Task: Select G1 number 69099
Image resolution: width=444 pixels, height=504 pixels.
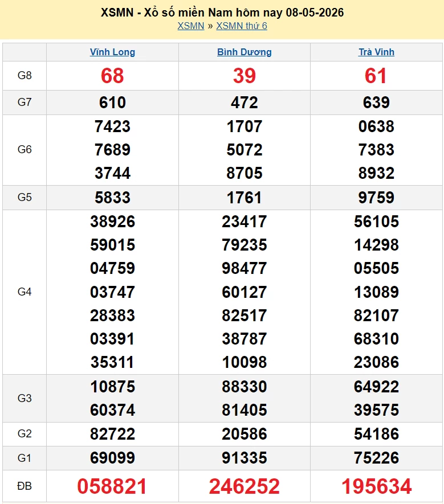Action: tap(112, 458)
